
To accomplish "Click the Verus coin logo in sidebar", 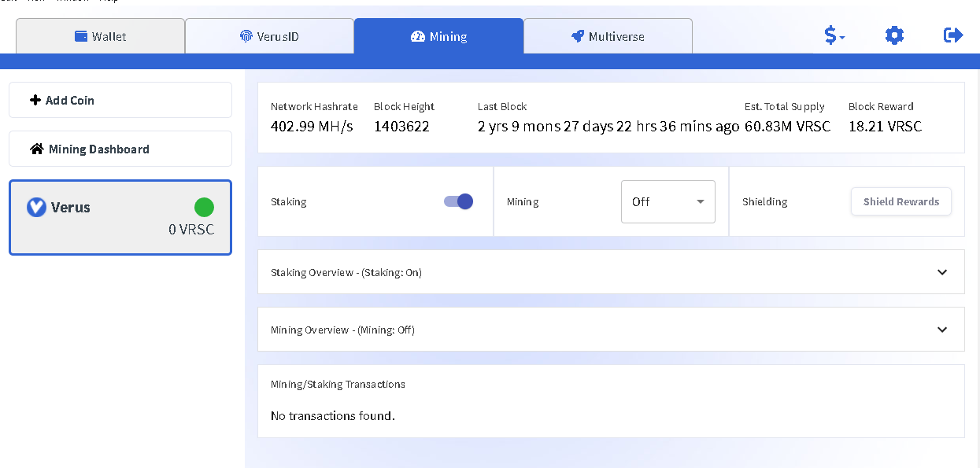I will (x=35, y=207).
